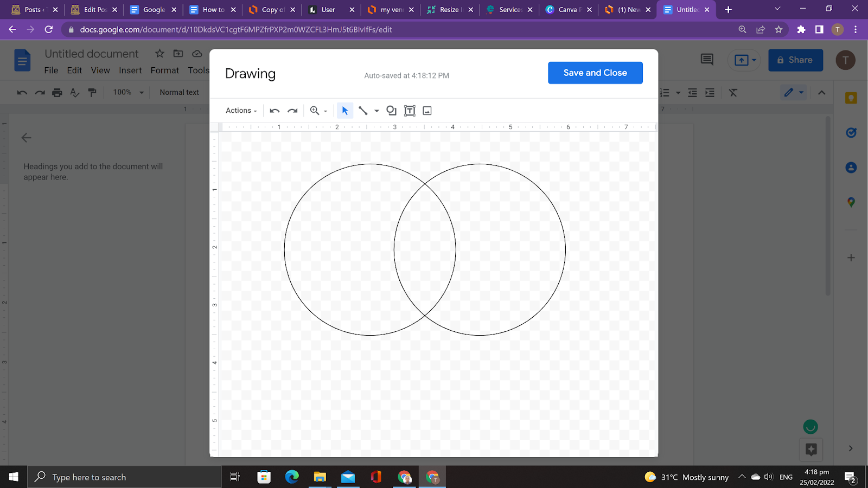Open the Actions dropdown menu
The height and width of the screenshot is (488, 868).
[241, 111]
